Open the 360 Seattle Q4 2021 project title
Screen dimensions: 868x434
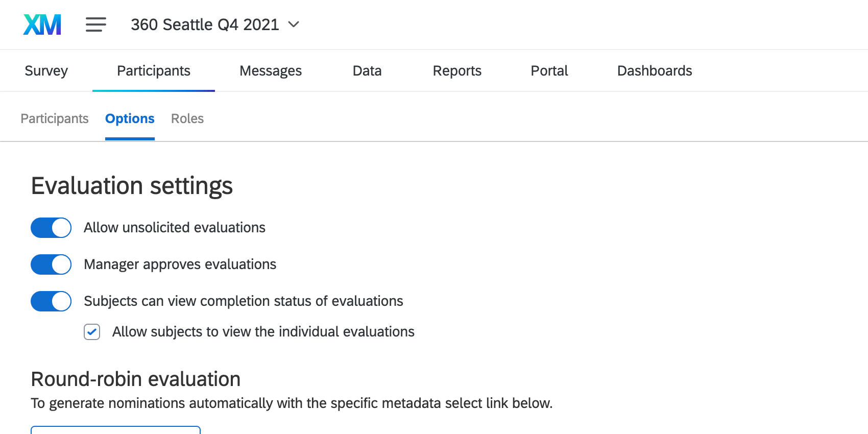coord(205,25)
